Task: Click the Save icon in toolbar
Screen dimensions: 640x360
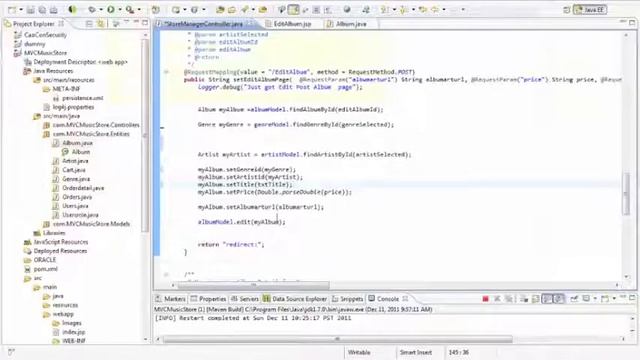Action: coord(31,9)
